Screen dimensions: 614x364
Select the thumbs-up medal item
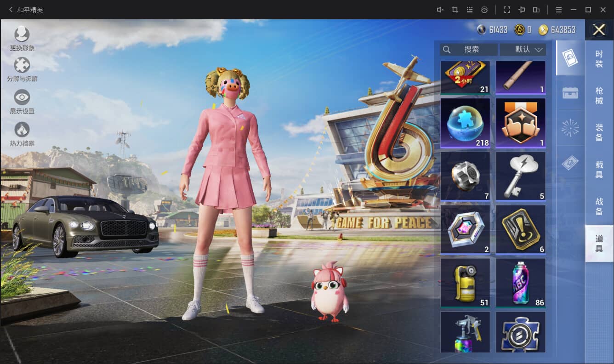point(521,123)
